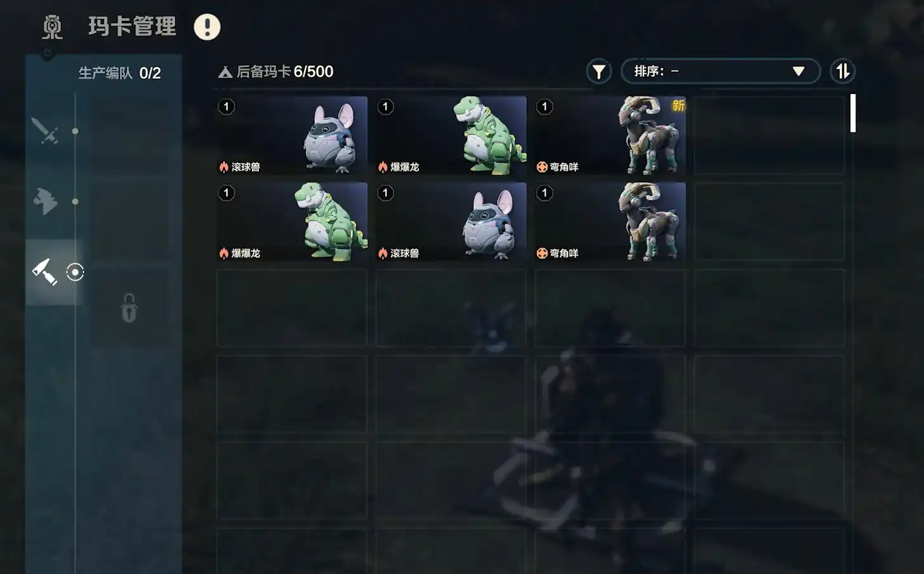Select the hammer production team icon
The width and height of the screenshot is (924, 574).
click(45, 272)
